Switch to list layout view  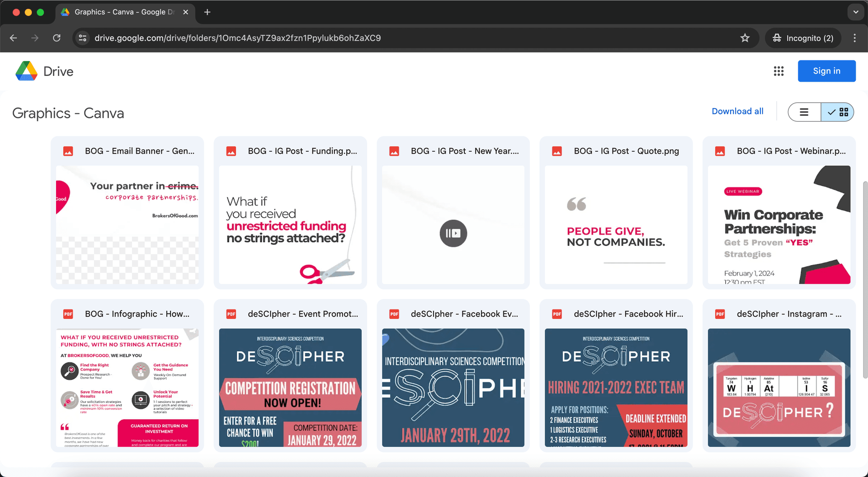[804, 112]
